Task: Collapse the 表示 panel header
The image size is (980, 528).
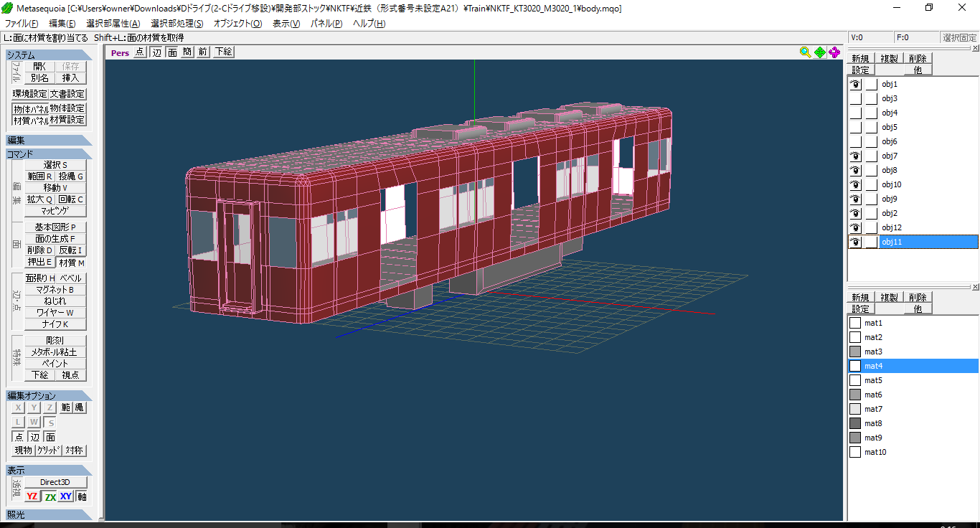Action: pyautogui.click(x=50, y=470)
